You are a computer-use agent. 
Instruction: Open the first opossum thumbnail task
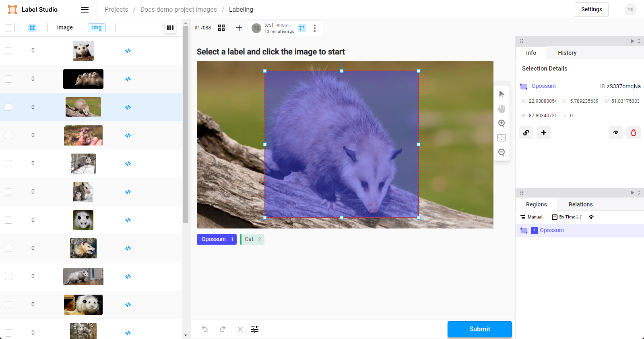click(83, 51)
